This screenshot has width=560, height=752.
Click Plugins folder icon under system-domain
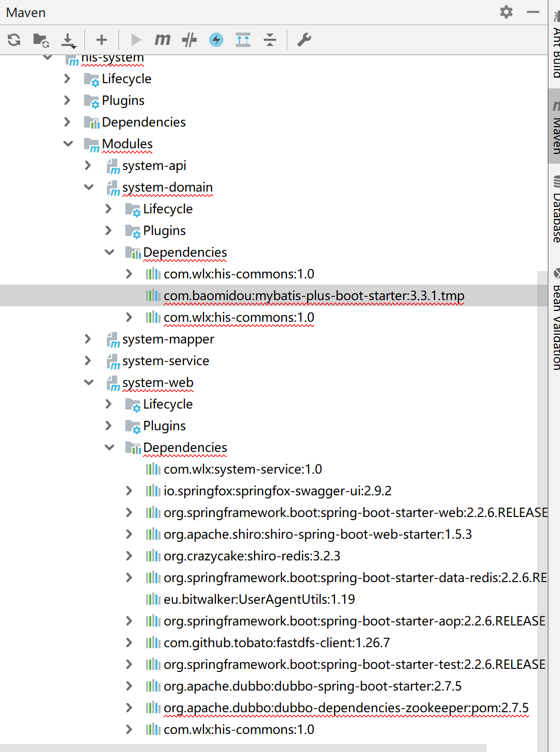(x=133, y=231)
